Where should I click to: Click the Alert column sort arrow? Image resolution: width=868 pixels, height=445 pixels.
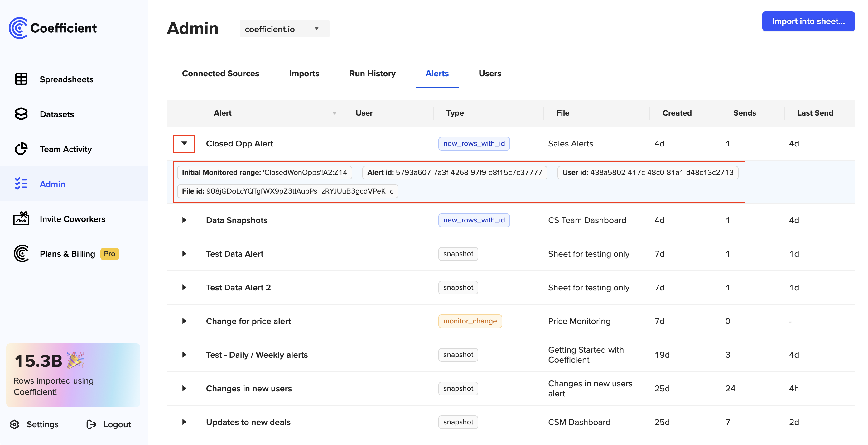334,113
